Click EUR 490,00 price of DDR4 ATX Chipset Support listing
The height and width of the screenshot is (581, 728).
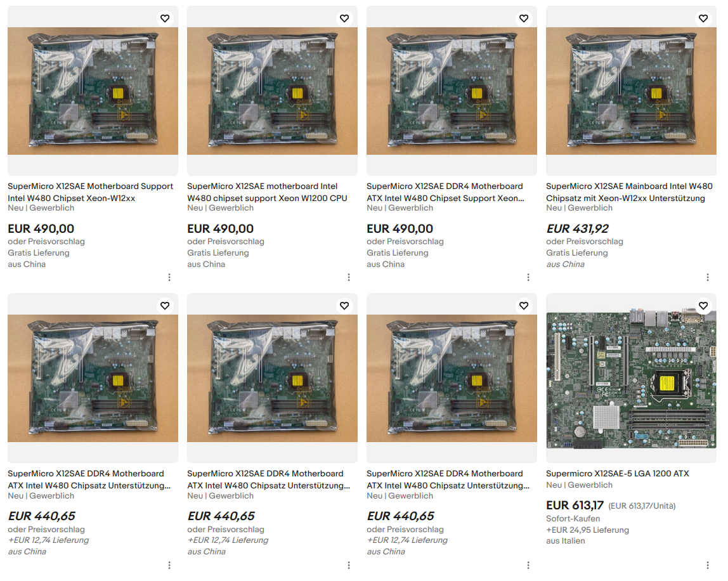400,228
